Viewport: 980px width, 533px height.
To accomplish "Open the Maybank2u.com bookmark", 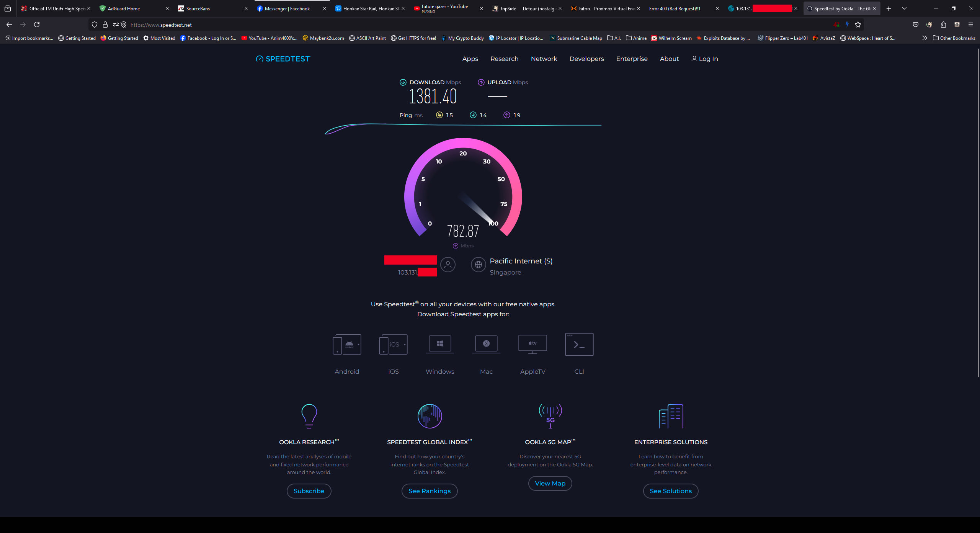I will tap(323, 38).
